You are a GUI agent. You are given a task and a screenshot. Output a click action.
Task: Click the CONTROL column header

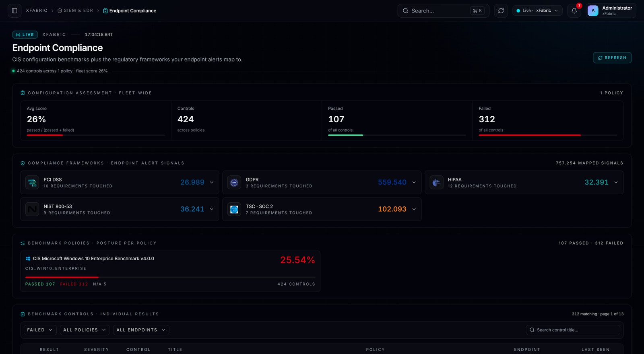138,350
